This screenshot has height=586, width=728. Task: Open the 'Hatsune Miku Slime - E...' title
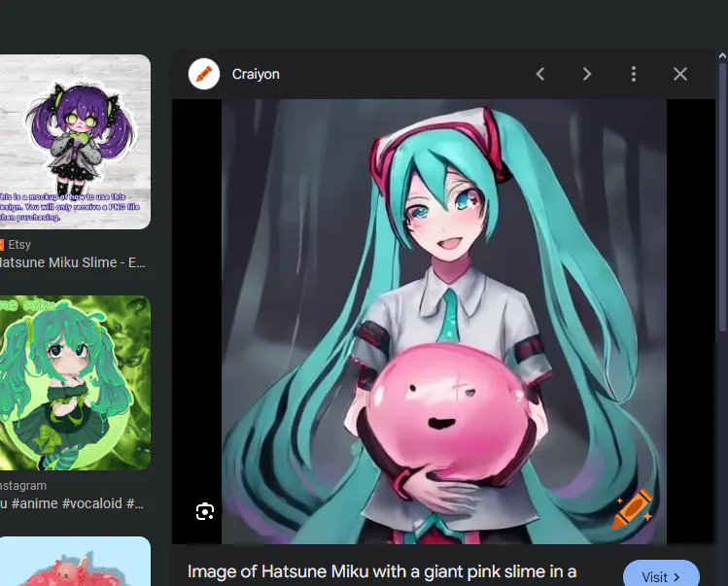pyautogui.click(x=73, y=262)
